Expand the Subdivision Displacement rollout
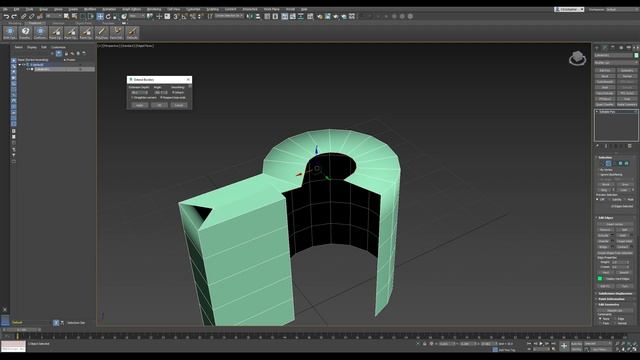640x360 pixels. (x=616, y=293)
